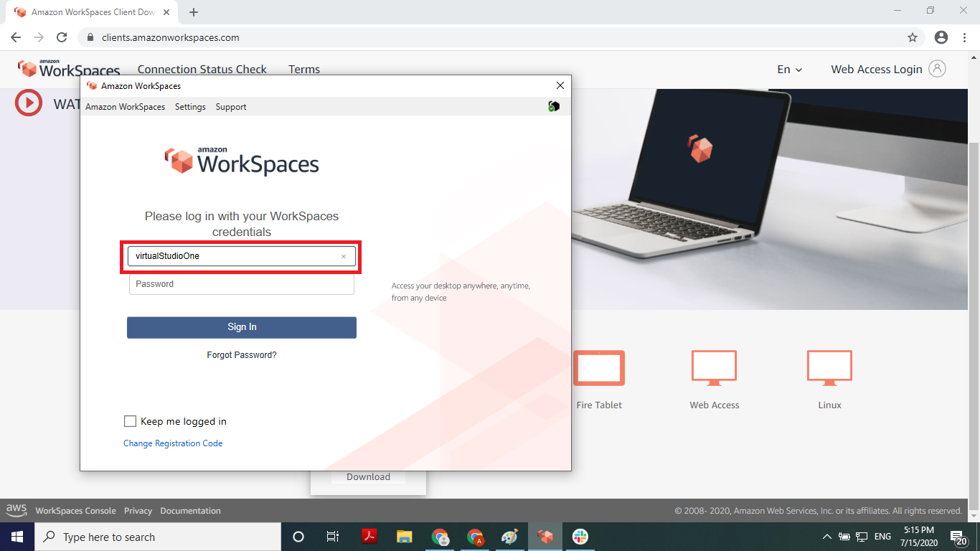Open the Privacy footer link
The width and height of the screenshot is (980, 551).
[138, 511]
